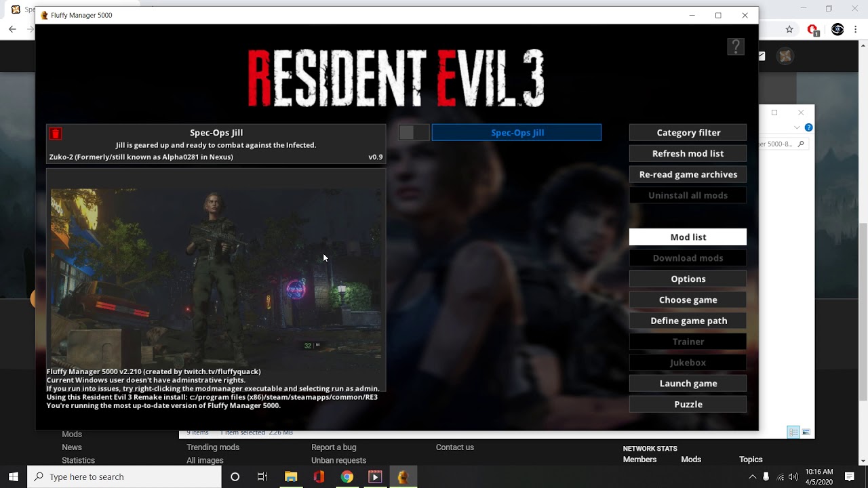Viewport: 868px width, 488px height.
Task: Click the File Explorer help icon
Action: (x=808, y=127)
